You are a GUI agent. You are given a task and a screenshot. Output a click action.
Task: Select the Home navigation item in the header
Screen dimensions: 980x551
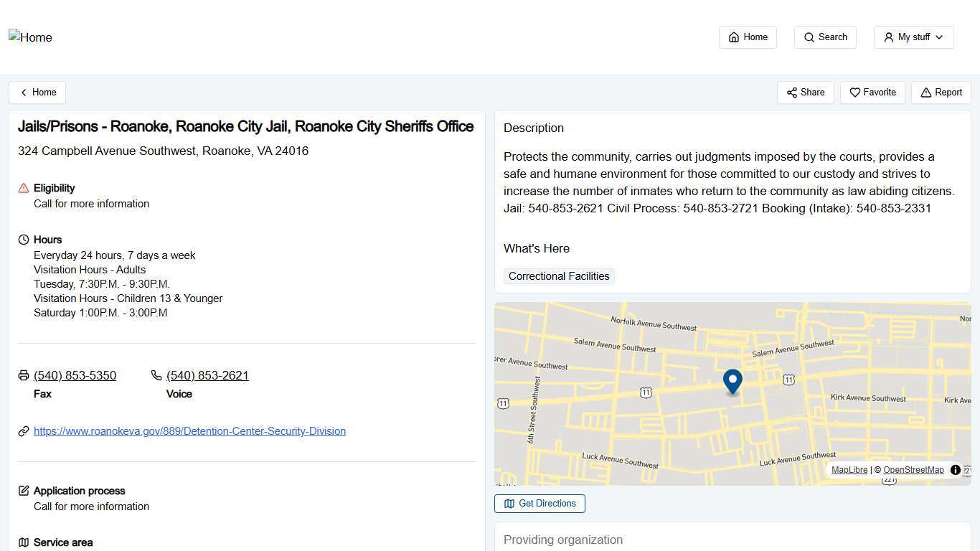click(x=748, y=37)
